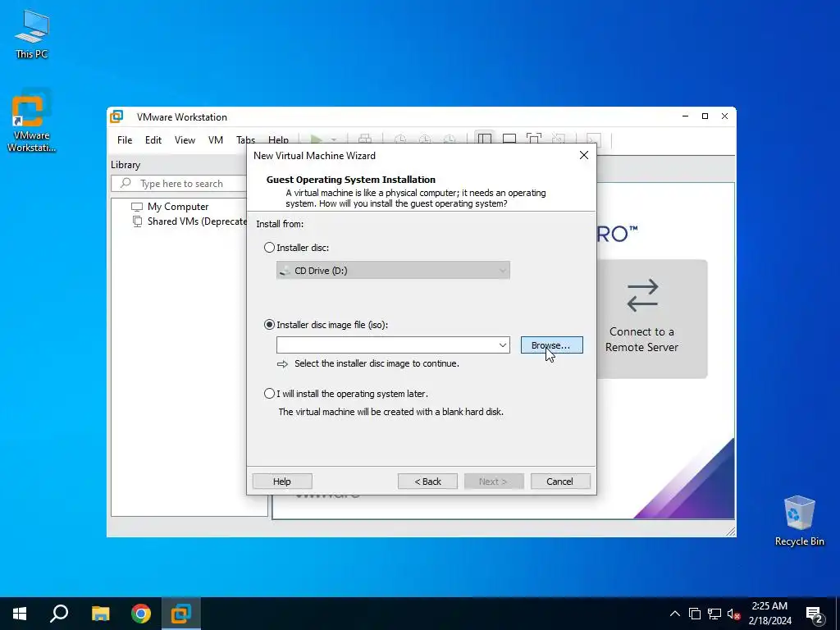Expand the ISO image path dropdown arrow

503,345
